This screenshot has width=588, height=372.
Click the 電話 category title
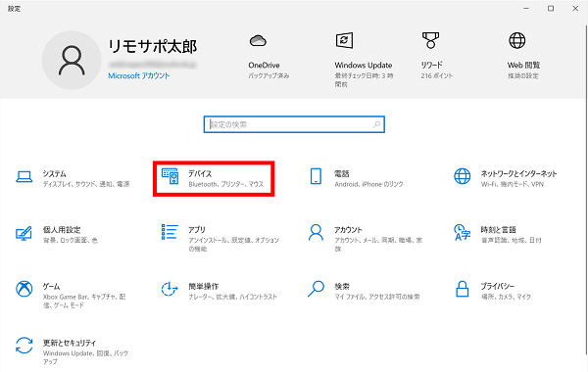(342, 173)
